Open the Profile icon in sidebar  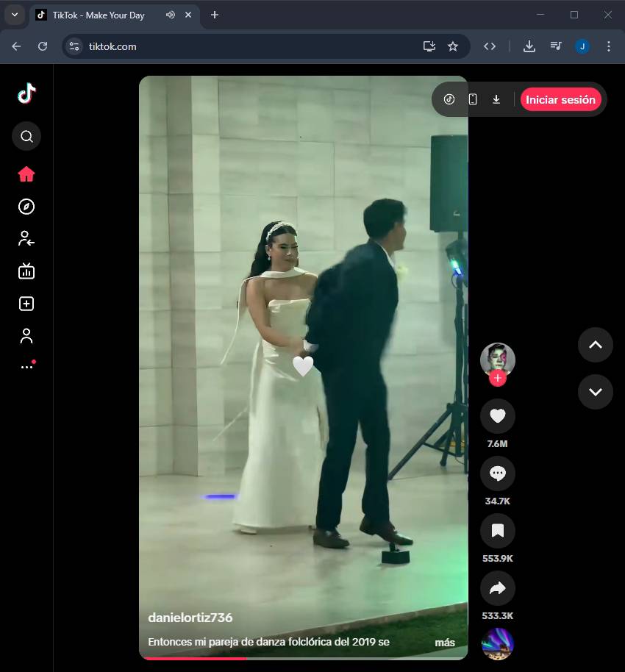pyautogui.click(x=26, y=336)
